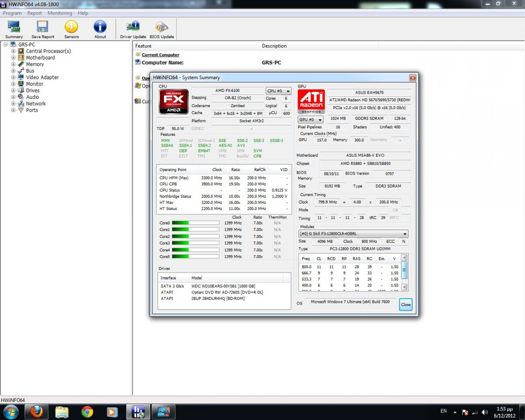Open the memory Modules dropdown list
Viewport: 525px width, 420px height.
tap(353, 234)
